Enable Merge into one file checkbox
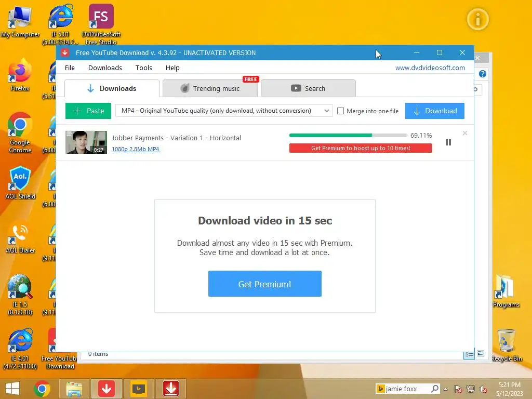Viewport: 532px width, 399px height. pyautogui.click(x=341, y=111)
